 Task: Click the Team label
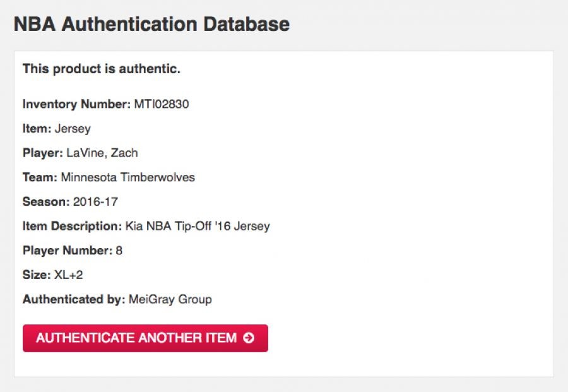(40, 177)
